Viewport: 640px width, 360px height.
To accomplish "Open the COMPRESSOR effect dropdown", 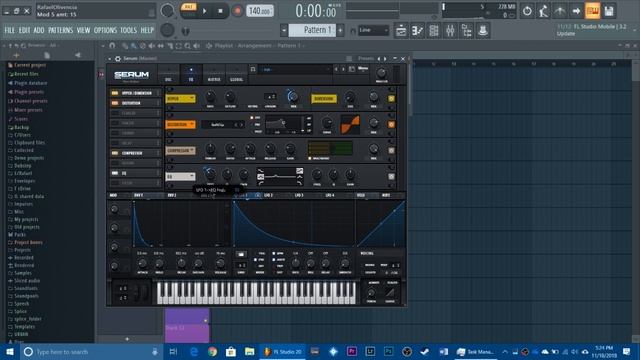I will 180,151.
